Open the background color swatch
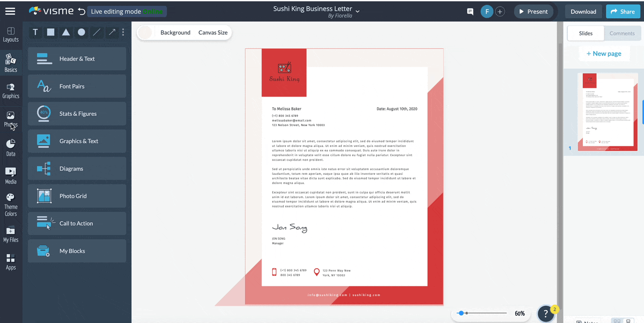 pos(144,33)
